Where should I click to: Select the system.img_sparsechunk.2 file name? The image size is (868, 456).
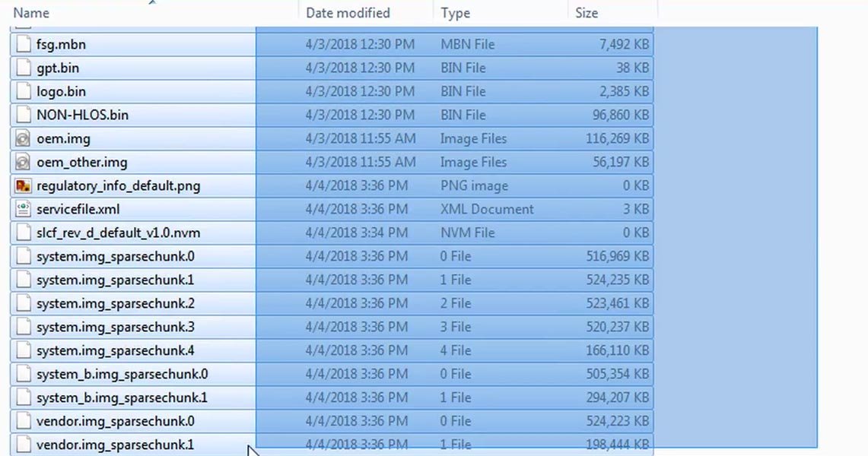(x=115, y=303)
